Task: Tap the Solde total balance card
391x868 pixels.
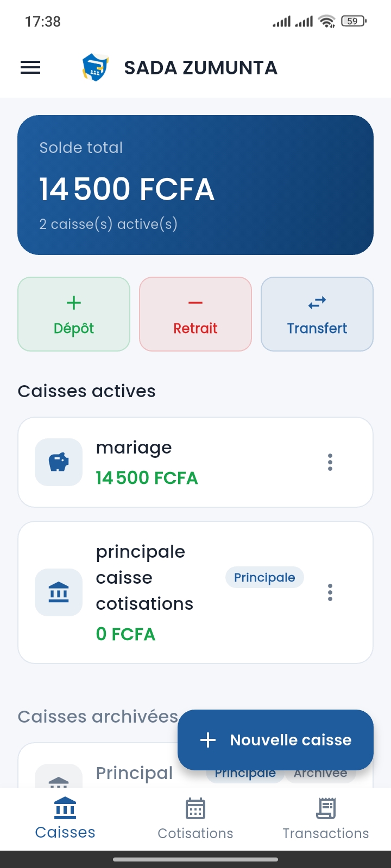Action: pyautogui.click(x=195, y=184)
